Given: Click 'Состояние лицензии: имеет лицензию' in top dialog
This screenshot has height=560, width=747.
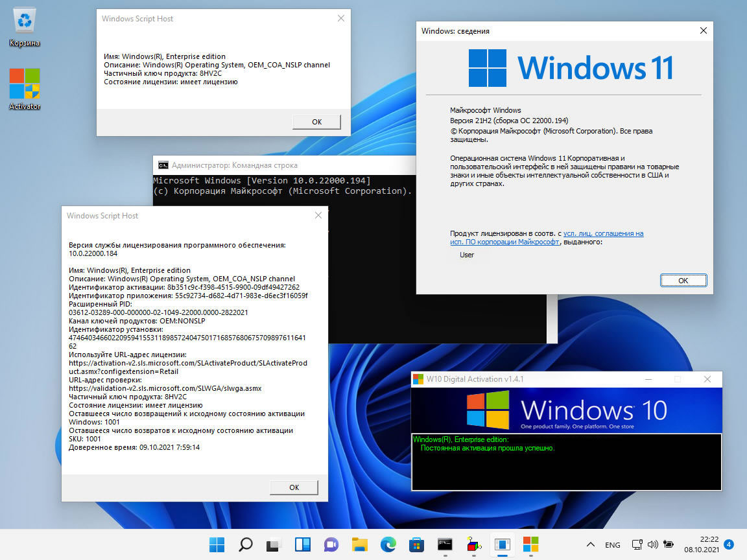Looking at the screenshot, I should (x=171, y=82).
